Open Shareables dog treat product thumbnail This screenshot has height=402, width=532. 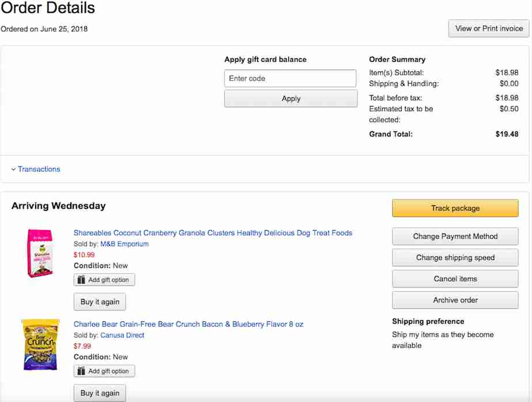pos(40,253)
